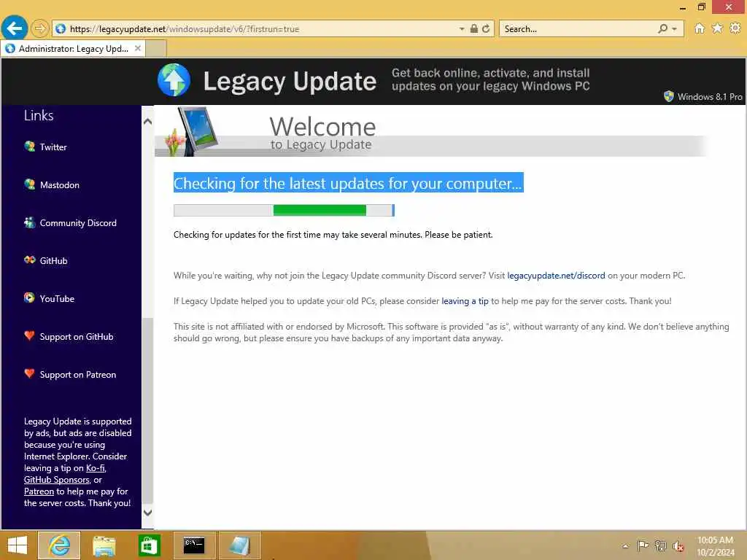Click the GitHub icon in Links sidebar
The image size is (747, 560).
(29, 260)
